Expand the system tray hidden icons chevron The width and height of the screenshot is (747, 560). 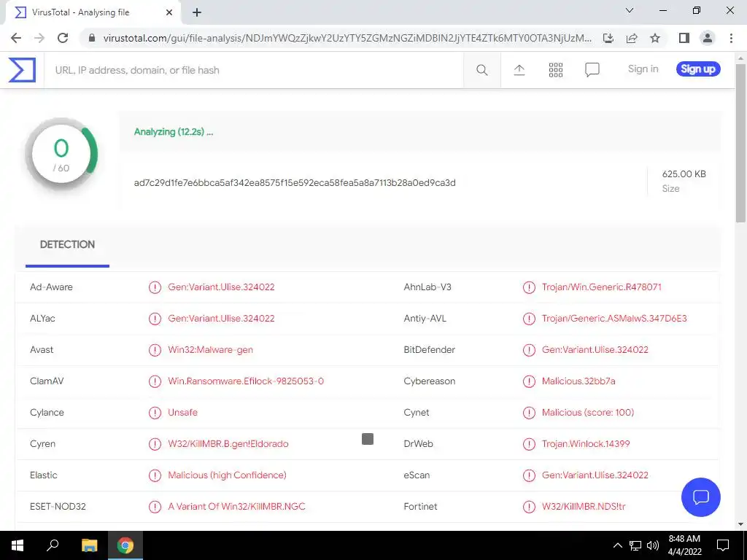tap(617, 545)
